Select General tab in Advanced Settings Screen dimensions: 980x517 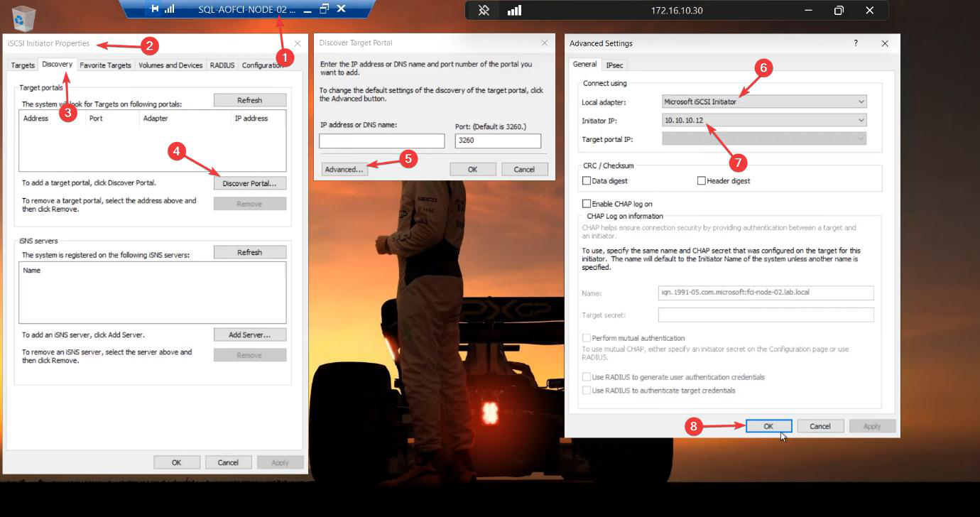click(584, 64)
